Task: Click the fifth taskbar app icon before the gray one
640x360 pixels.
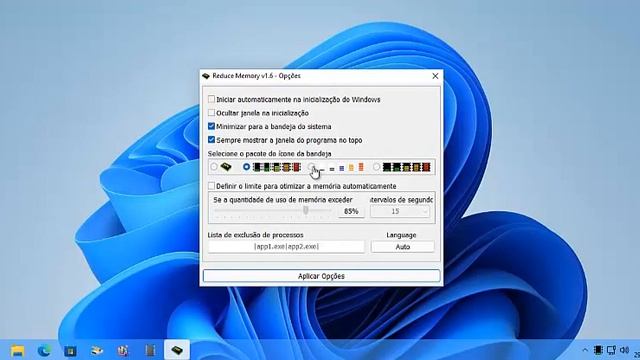Action: point(123,351)
